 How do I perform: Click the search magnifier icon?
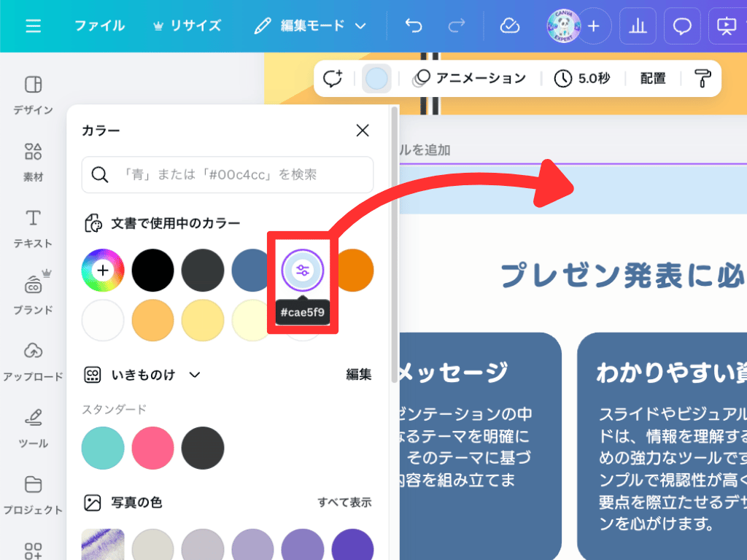(x=99, y=175)
